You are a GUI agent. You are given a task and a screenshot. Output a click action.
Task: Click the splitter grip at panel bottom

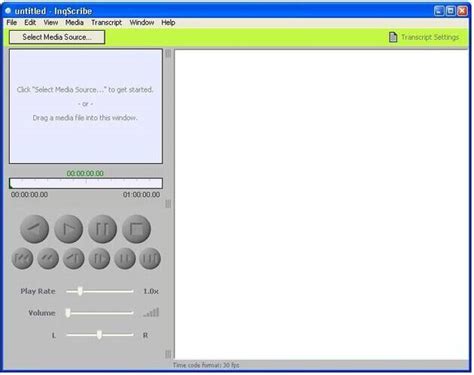click(x=168, y=354)
